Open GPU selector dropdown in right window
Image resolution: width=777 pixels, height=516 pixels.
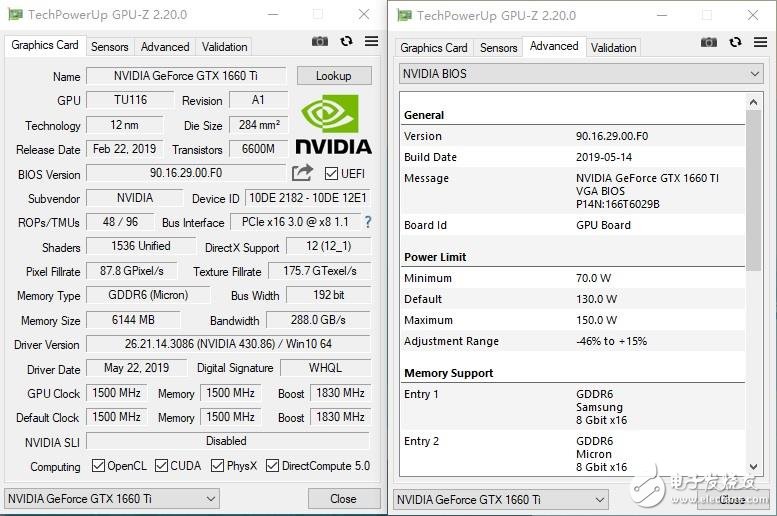(500, 500)
